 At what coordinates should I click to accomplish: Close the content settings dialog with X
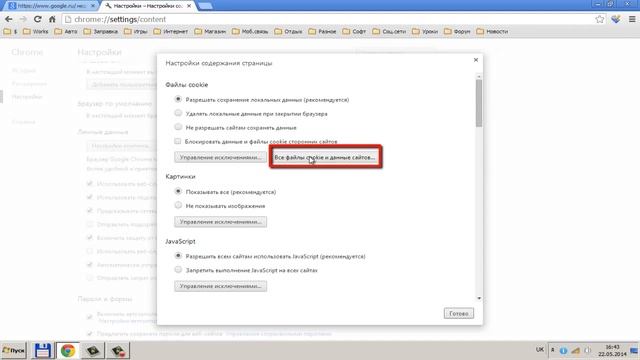coord(476,60)
